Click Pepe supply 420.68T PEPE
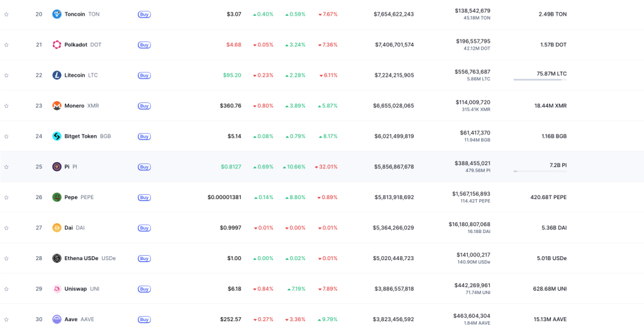 tap(548, 197)
